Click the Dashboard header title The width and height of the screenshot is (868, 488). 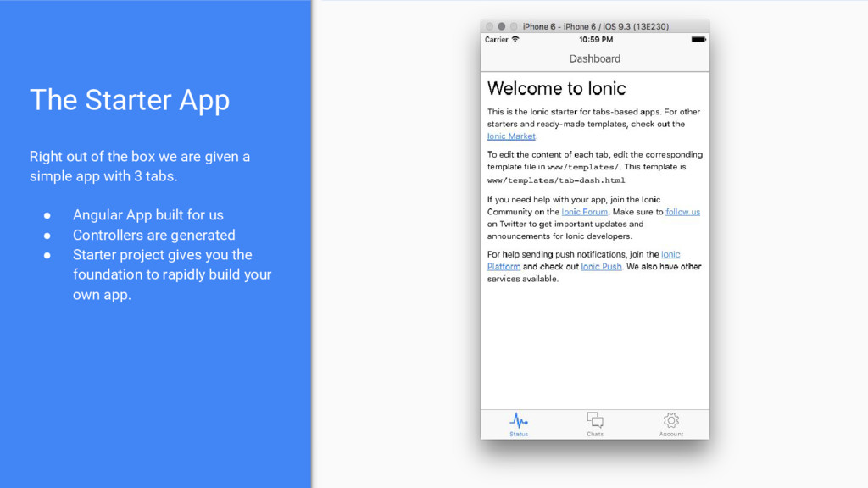point(595,58)
